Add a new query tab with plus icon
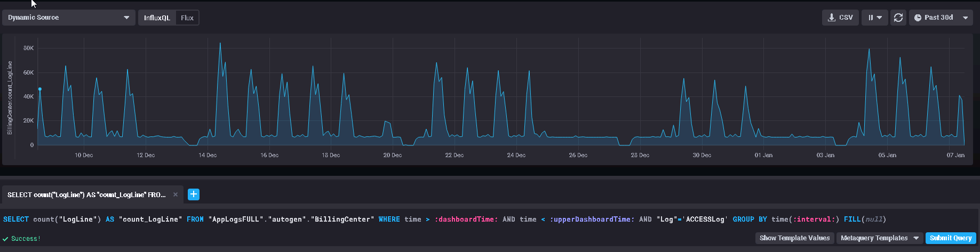 coord(194,194)
